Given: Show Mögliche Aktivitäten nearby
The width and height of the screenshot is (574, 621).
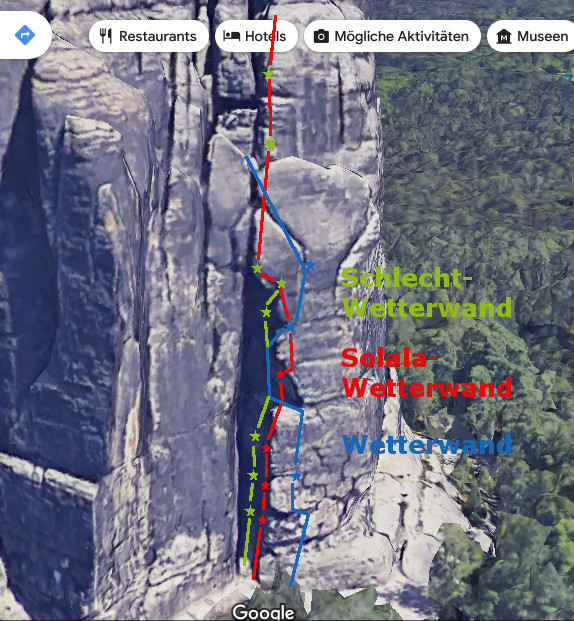Looking at the screenshot, I should pyautogui.click(x=392, y=36).
